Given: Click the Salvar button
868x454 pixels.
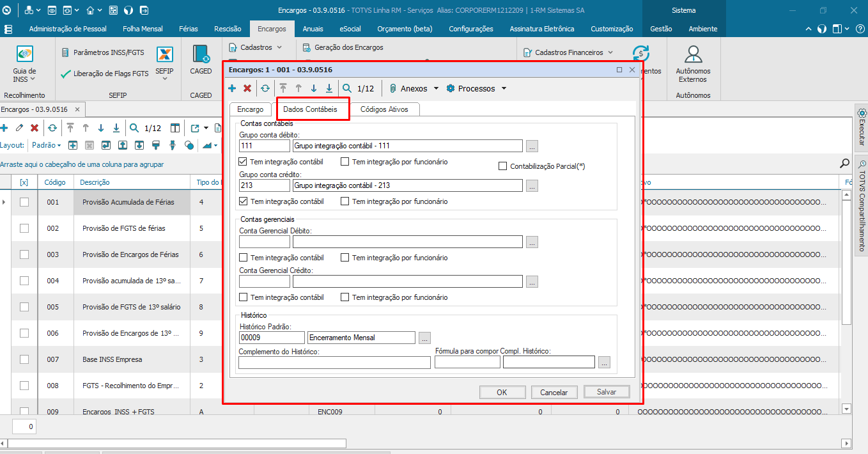Looking at the screenshot, I should click(x=607, y=392).
